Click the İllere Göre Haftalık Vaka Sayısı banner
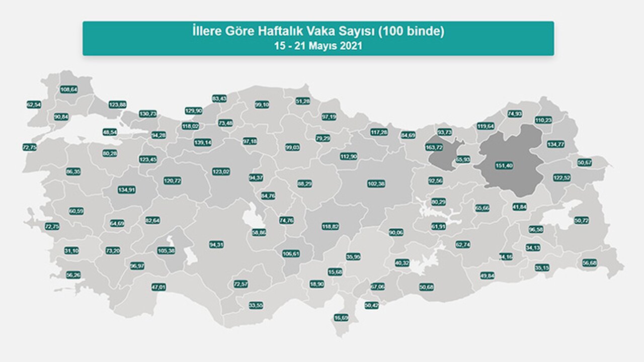This screenshot has height=362, width=644. click(x=318, y=38)
